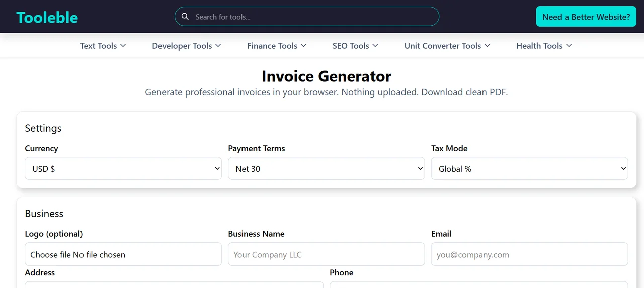
Task: Click the search magnifier icon
Action: point(185,17)
